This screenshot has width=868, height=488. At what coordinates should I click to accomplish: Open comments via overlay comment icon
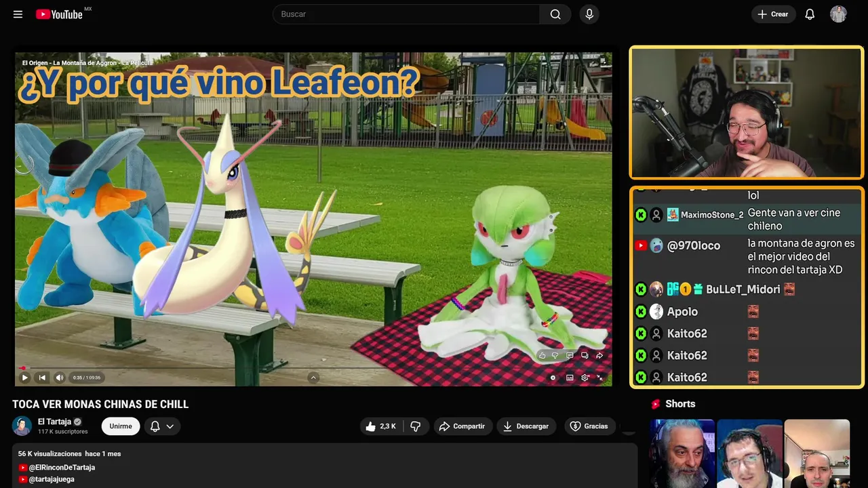(570, 355)
